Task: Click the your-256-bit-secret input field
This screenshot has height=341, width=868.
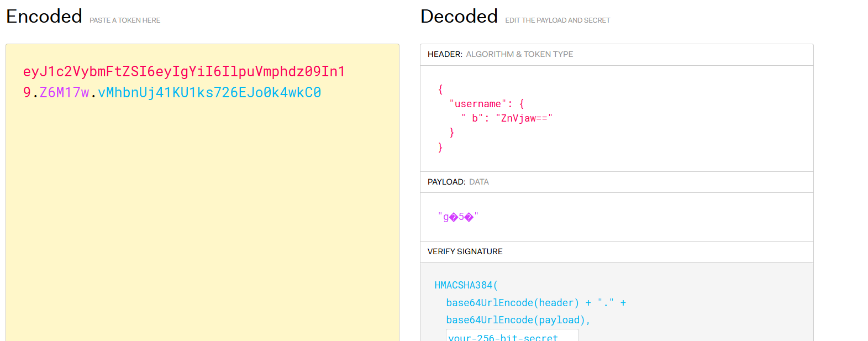Action: click(512, 335)
